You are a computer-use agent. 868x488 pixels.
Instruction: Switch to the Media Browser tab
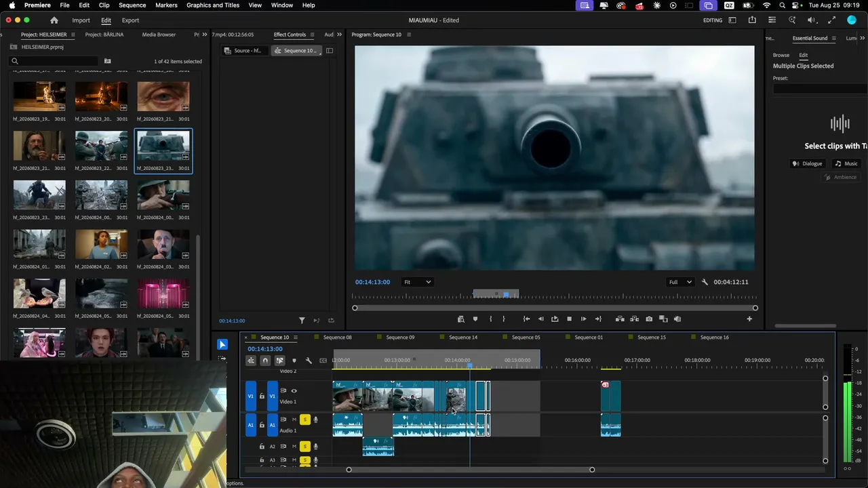pos(159,35)
